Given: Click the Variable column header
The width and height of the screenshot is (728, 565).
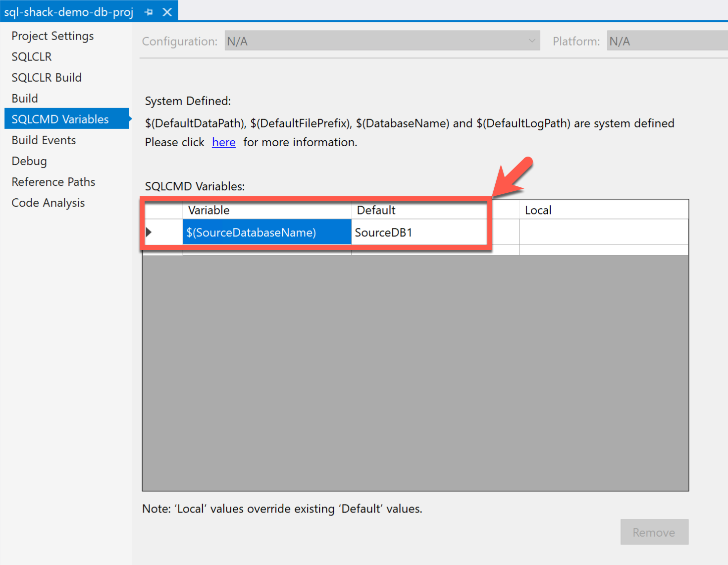Looking at the screenshot, I should (x=266, y=210).
